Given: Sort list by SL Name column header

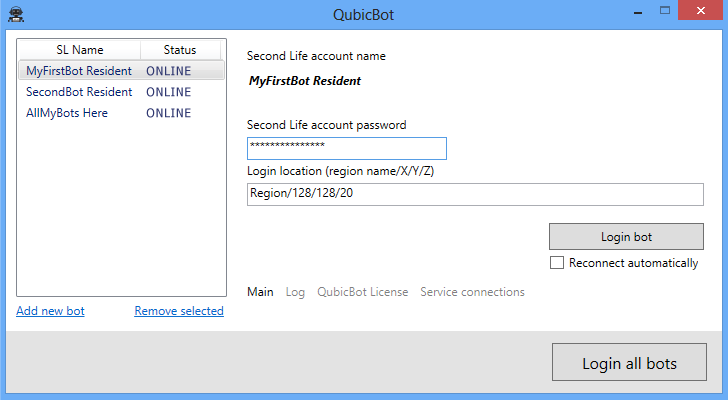Looking at the screenshot, I should point(79,50).
